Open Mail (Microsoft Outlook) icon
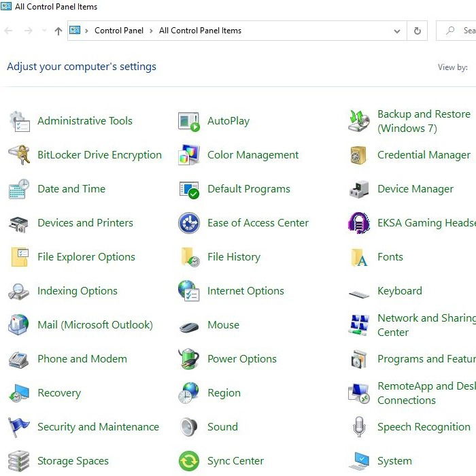 point(18,325)
